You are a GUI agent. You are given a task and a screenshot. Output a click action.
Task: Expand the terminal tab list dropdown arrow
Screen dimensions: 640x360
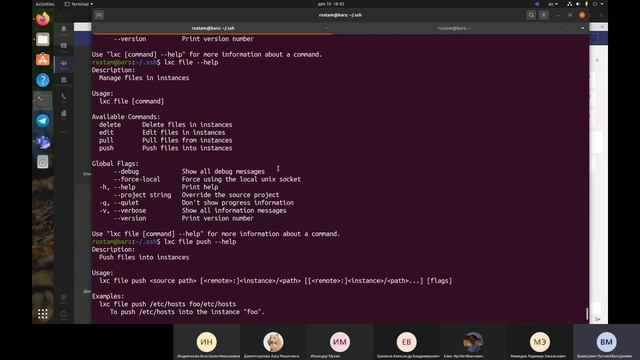(x=582, y=28)
